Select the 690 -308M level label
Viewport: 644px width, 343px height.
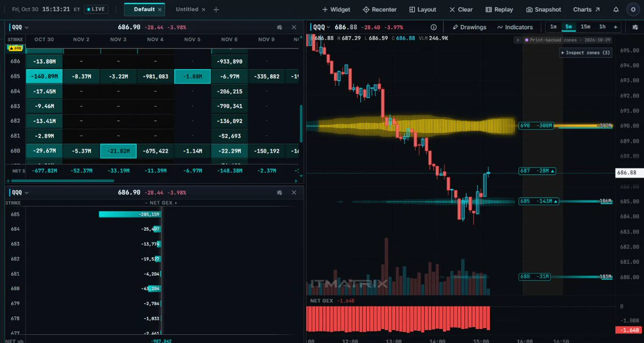536,125
